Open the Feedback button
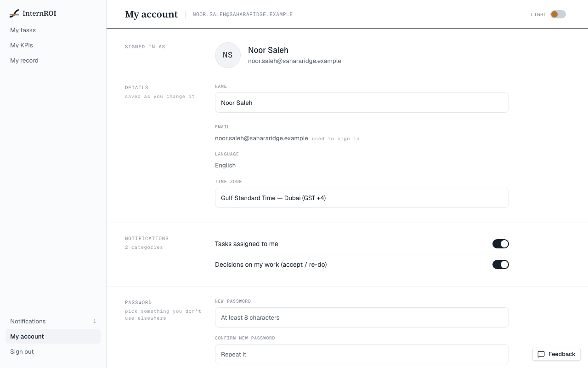588x368 pixels. coord(556,354)
